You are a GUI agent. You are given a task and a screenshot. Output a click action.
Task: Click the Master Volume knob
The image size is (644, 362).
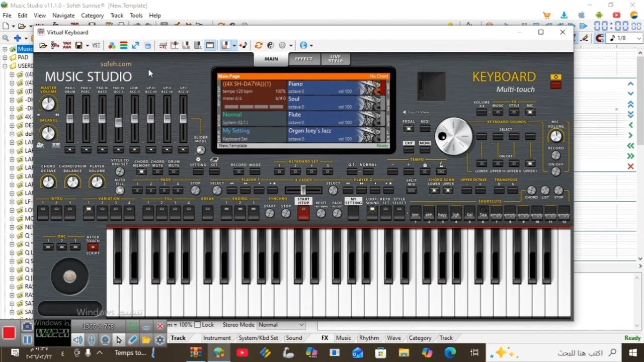click(x=48, y=104)
